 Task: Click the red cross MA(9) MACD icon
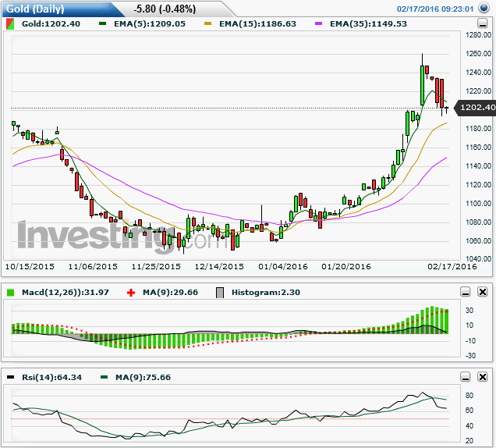coord(131,293)
